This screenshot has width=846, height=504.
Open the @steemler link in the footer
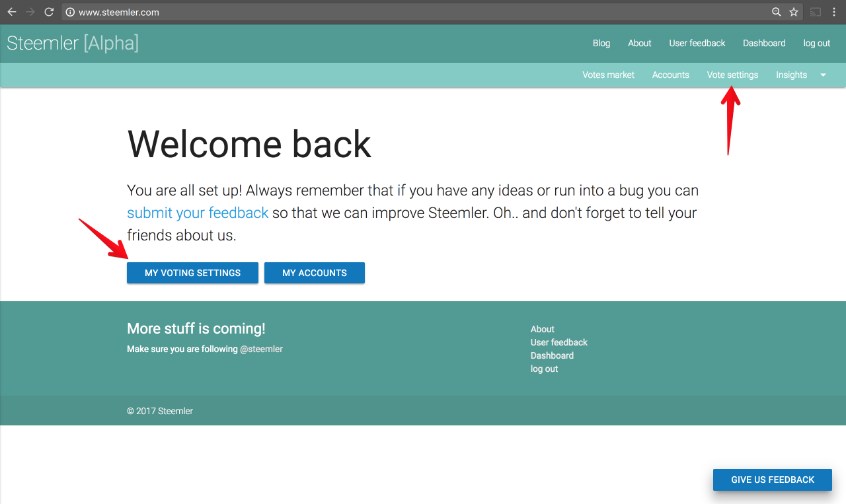(261, 349)
